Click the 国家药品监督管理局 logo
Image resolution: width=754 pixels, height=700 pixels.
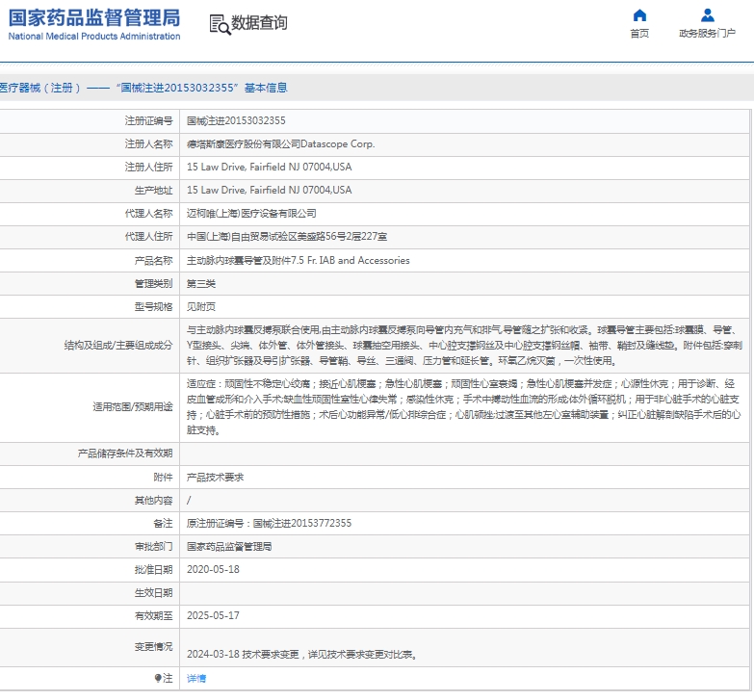[x=94, y=18]
